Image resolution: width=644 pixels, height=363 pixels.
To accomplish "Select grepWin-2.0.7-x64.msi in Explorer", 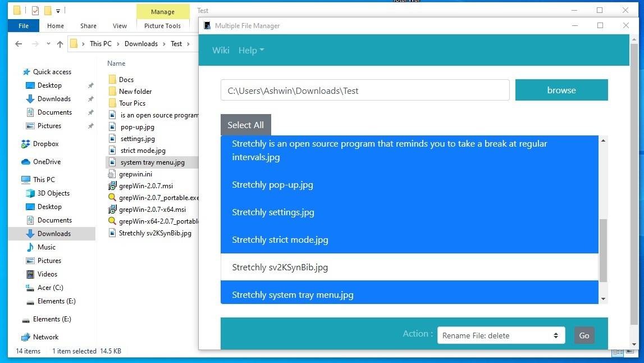I will click(152, 210).
